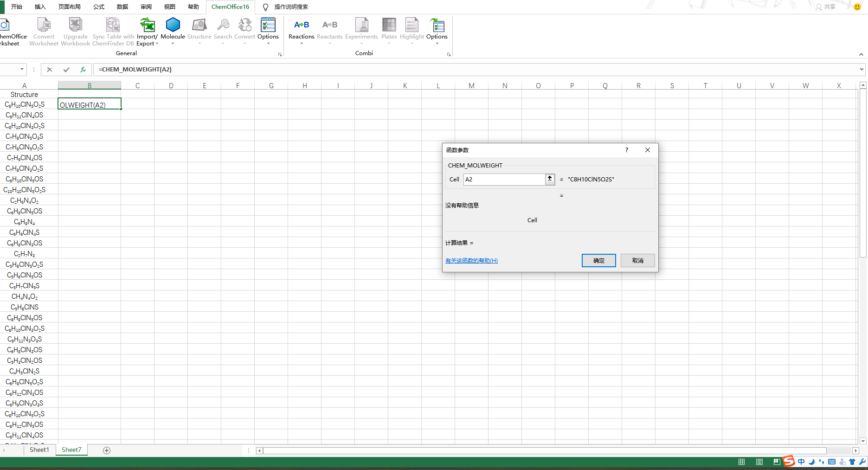Select the column D header
Image resolution: width=868 pixels, height=470 pixels.
tap(171, 85)
